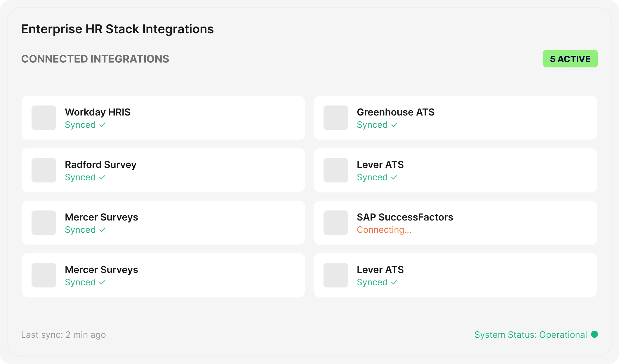Screen dimensions: 619x364
Task: Select Mercer Surveys title beside SAP SuccessFactors
Action: 101,217
